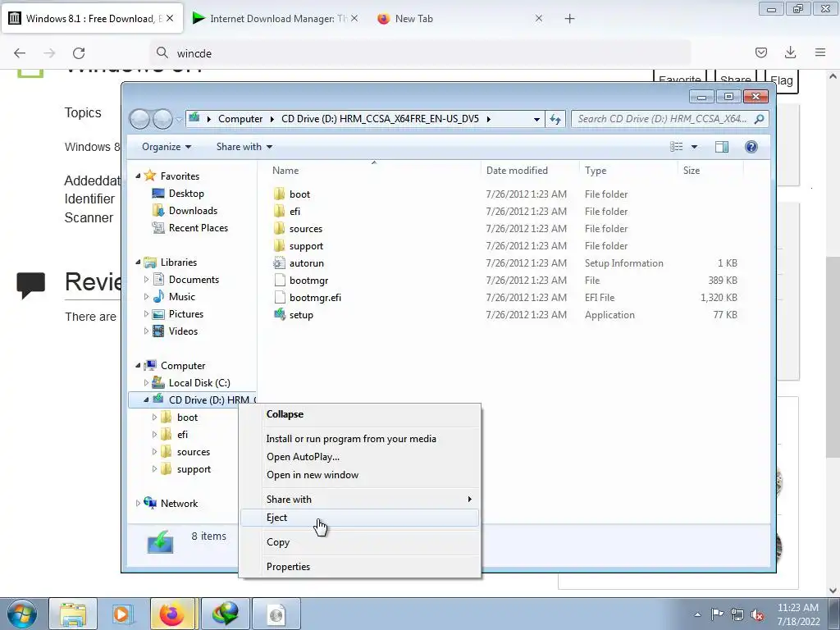This screenshot has width=840, height=630.
Task: Click the Explorer search magnifier icon
Action: pyautogui.click(x=759, y=119)
